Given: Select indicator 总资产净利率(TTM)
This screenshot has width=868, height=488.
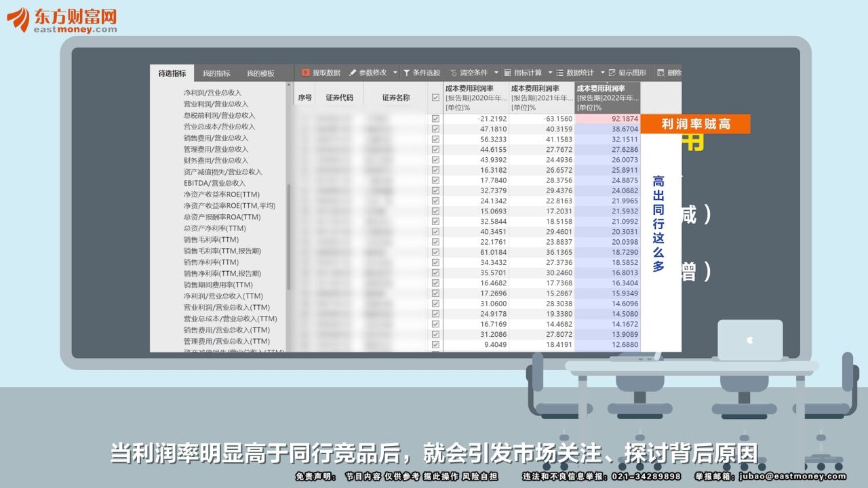Looking at the screenshot, I should tap(214, 228).
